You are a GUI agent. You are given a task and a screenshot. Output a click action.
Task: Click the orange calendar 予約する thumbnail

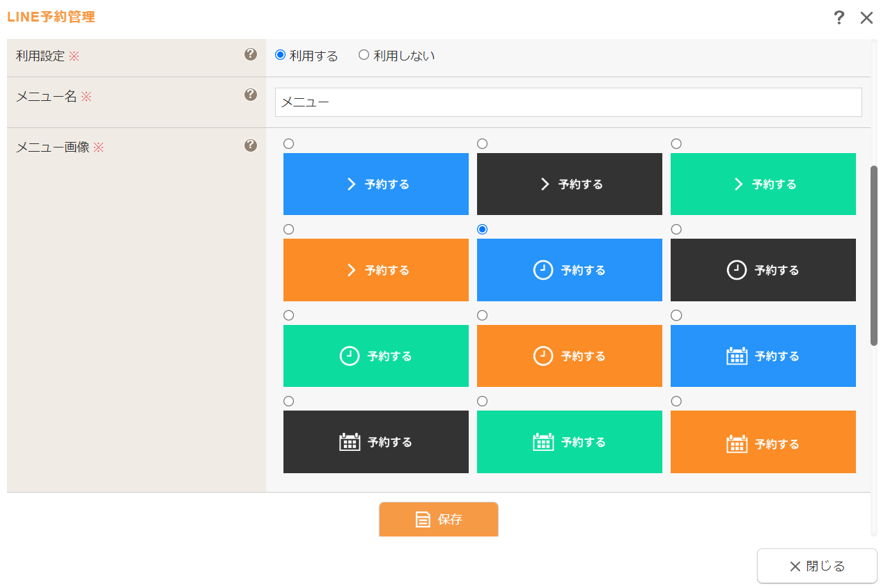763,442
